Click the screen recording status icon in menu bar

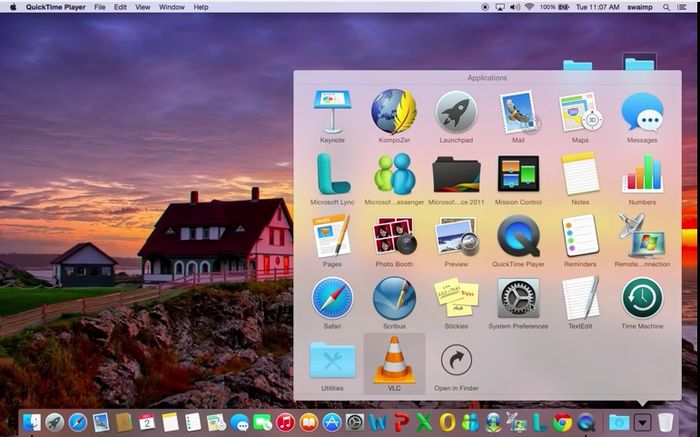[x=485, y=7]
